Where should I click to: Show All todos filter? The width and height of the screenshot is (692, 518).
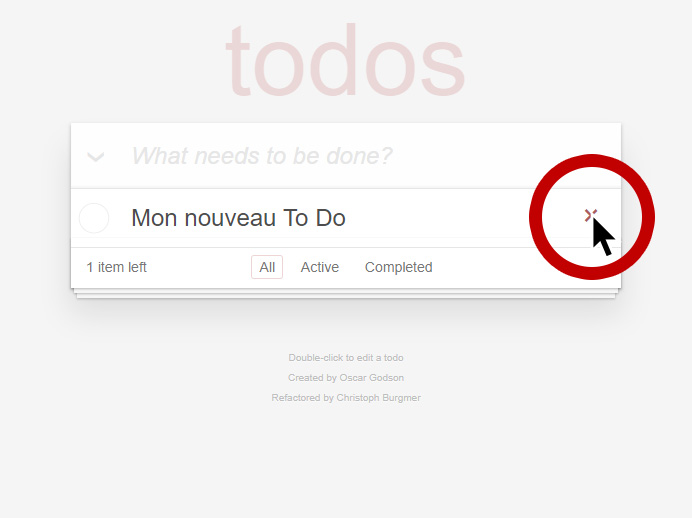(267, 267)
